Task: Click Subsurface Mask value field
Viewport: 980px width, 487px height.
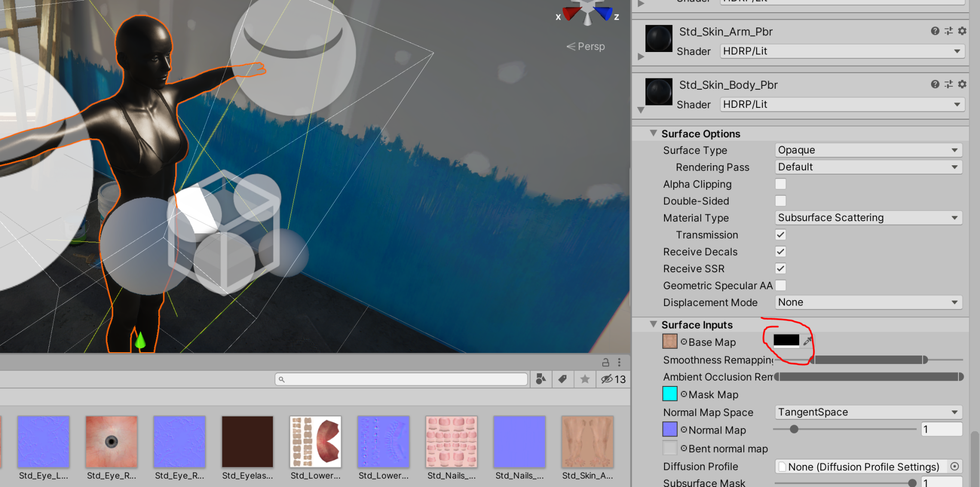Action: pos(941,483)
